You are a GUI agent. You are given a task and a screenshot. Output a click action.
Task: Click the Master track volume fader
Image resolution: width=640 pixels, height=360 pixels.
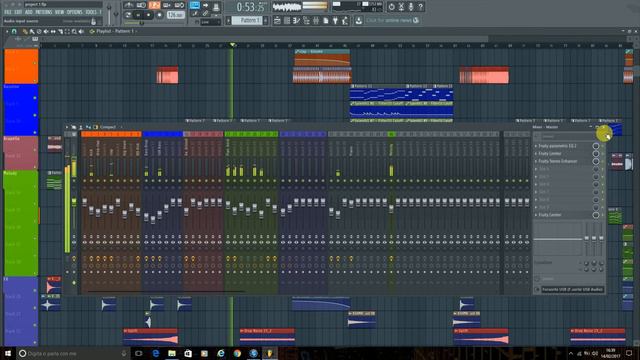[x=74, y=201]
